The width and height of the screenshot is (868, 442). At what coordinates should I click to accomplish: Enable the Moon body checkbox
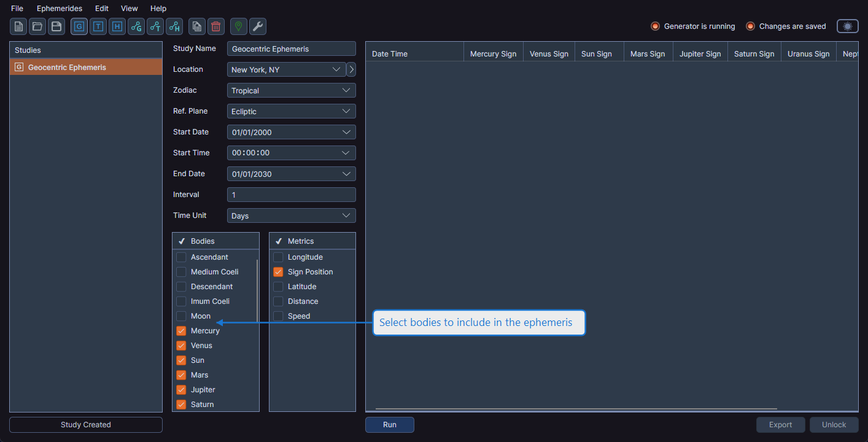tap(181, 316)
